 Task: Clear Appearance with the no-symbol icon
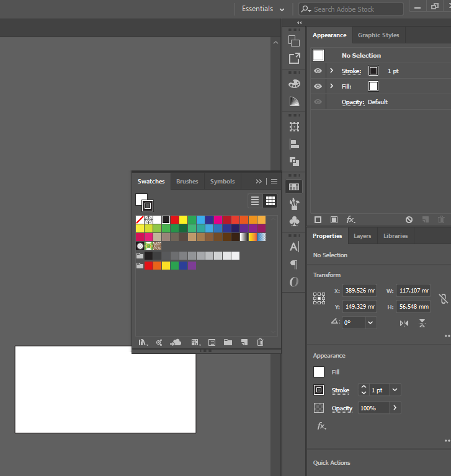coord(409,220)
